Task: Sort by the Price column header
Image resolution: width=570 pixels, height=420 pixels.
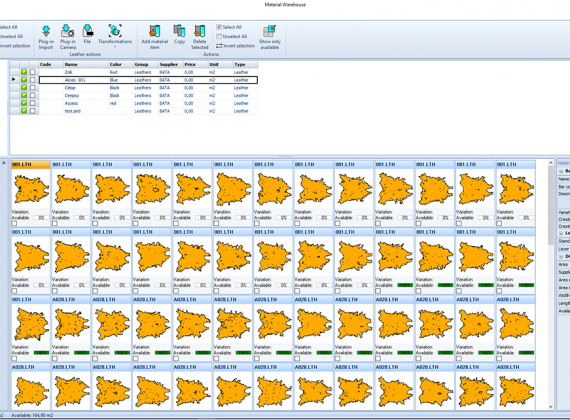Action: (x=196, y=64)
